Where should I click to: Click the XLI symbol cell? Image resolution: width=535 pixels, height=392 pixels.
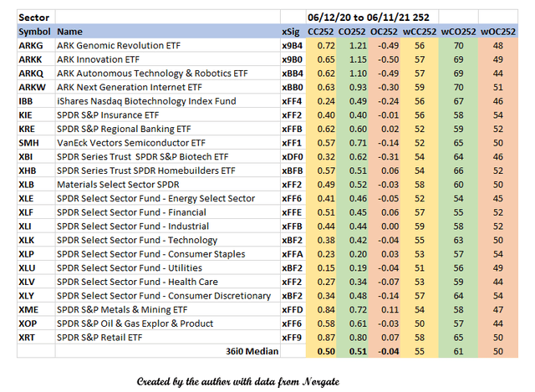coord(36,227)
